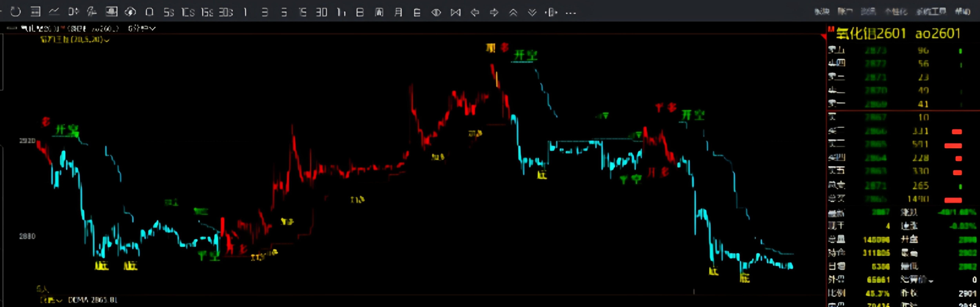Open the three-dots more options menu
The image size is (980, 307).
point(571,13)
